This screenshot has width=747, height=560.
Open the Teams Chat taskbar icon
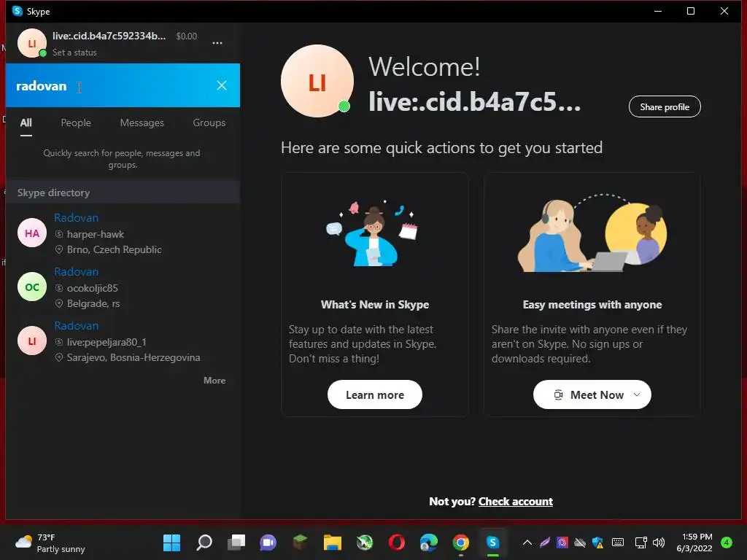tap(268, 542)
